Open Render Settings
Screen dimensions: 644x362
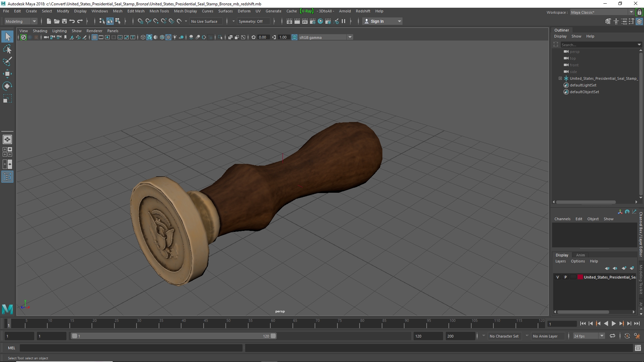tap(312, 21)
